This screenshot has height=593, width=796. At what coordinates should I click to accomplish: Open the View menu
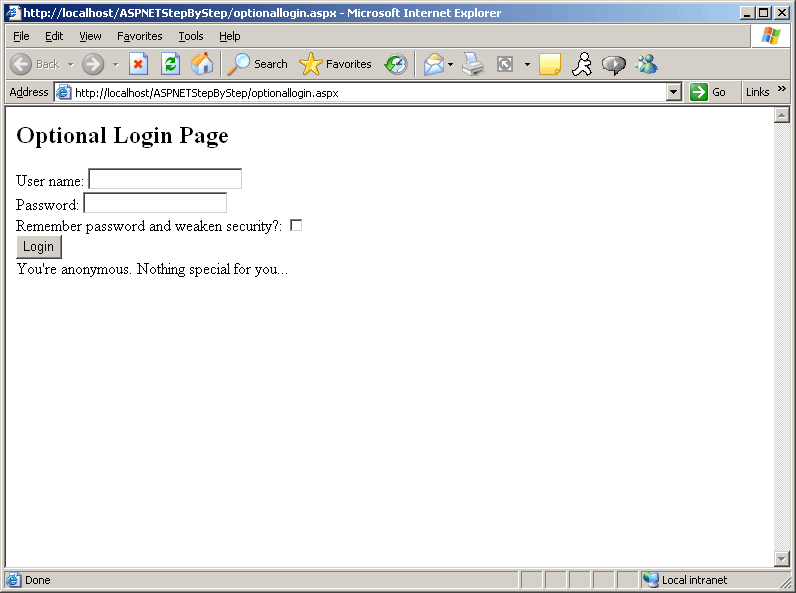coord(90,36)
